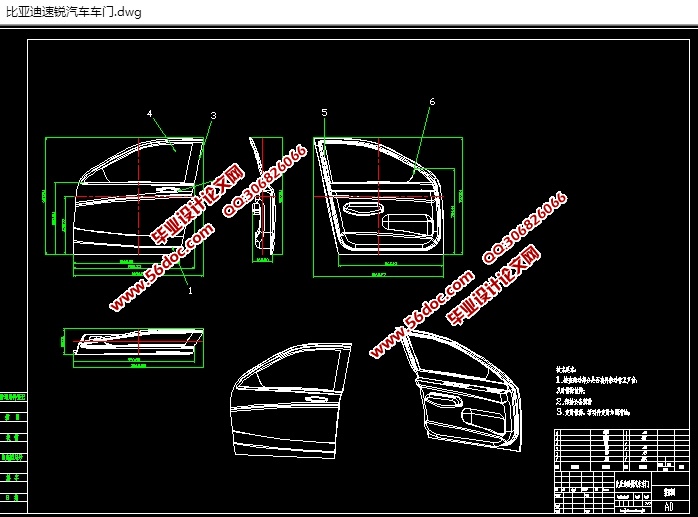Select part callout number 6

point(432,102)
